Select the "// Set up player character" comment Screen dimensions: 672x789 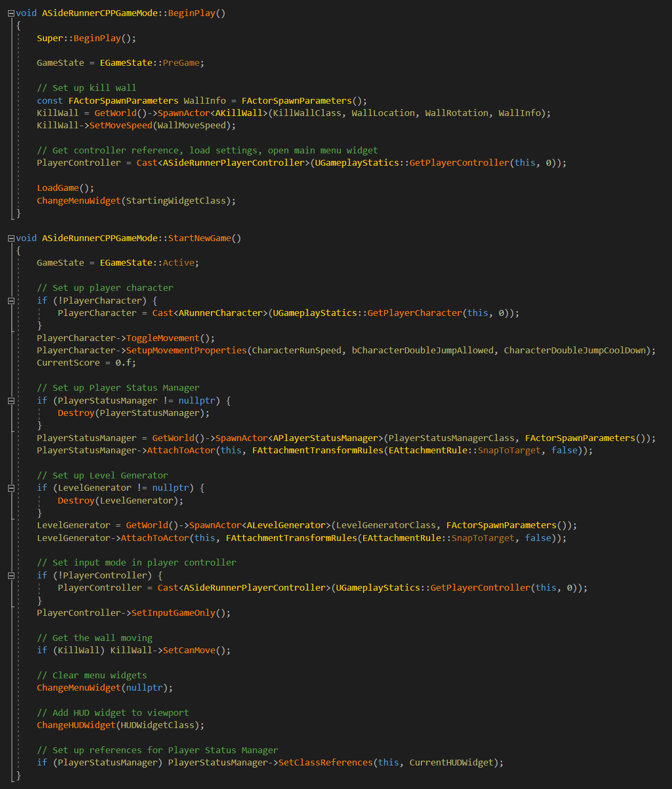(105, 288)
